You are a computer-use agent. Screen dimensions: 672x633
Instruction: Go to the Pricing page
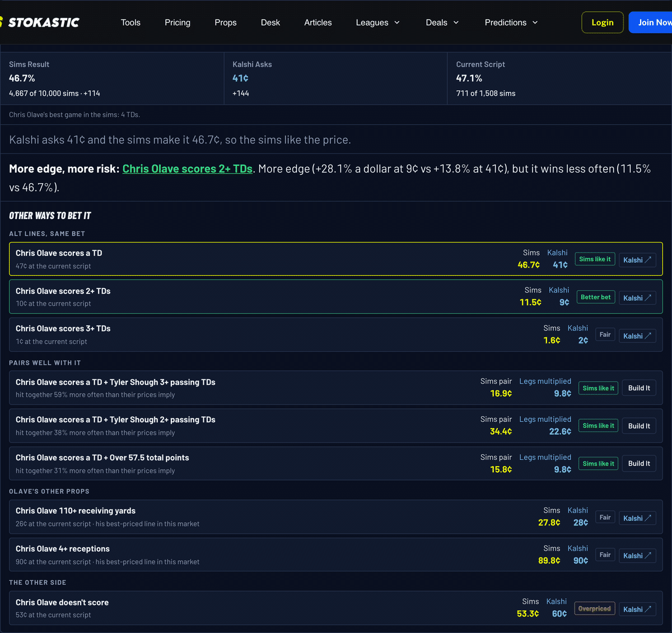pyautogui.click(x=178, y=22)
